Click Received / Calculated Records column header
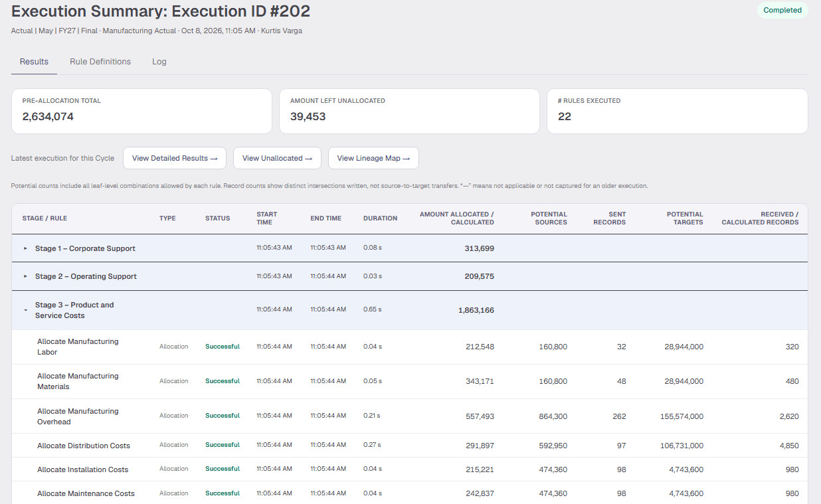The width and height of the screenshot is (821, 504). pyautogui.click(x=760, y=218)
